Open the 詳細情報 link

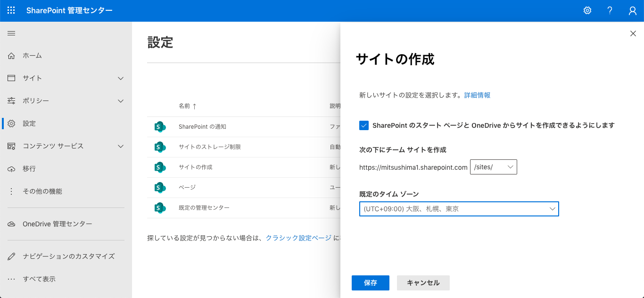pos(477,95)
